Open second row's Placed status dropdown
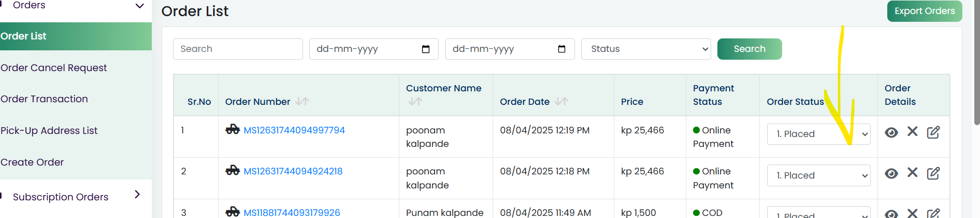This screenshot has width=980, height=218. point(818,175)
